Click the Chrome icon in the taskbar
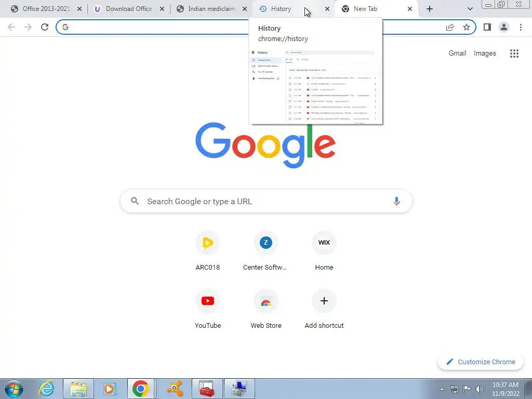The image size is (532, 399). tap(141, 389)
